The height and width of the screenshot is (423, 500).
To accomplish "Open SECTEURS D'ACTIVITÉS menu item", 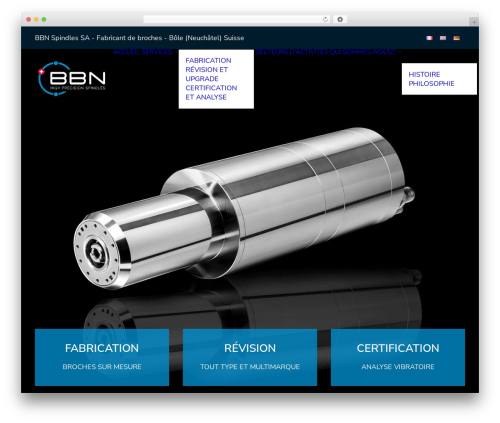I will pos(292,52).
